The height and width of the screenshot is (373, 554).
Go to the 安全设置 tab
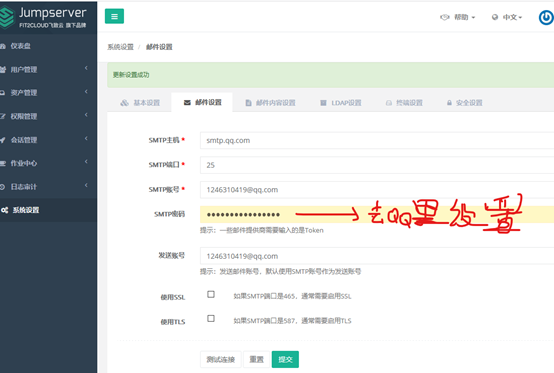pyautogui.click(x=465, y=103)
